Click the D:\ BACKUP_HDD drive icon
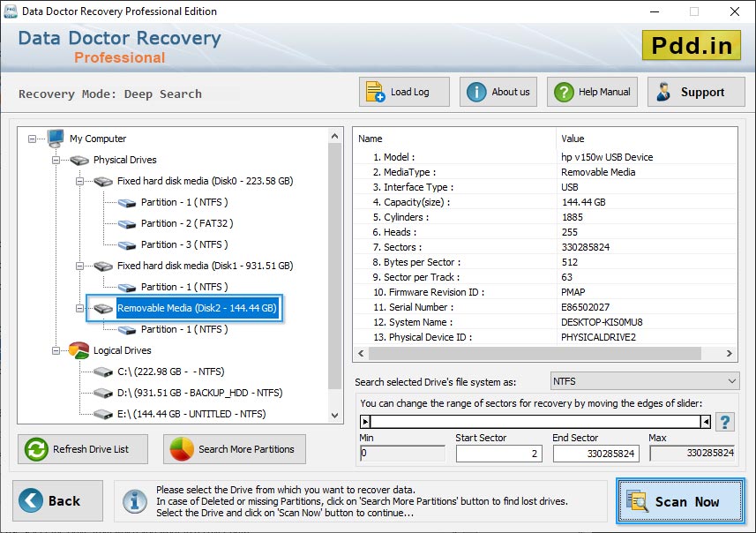 (x=103, y=393)
